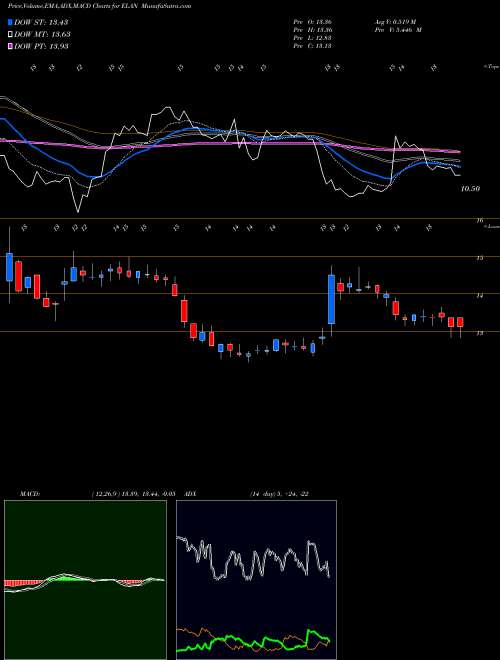Click the dark blue ADX indicator chart
Screen dimensions: 500x660
[x=256, y=580]
